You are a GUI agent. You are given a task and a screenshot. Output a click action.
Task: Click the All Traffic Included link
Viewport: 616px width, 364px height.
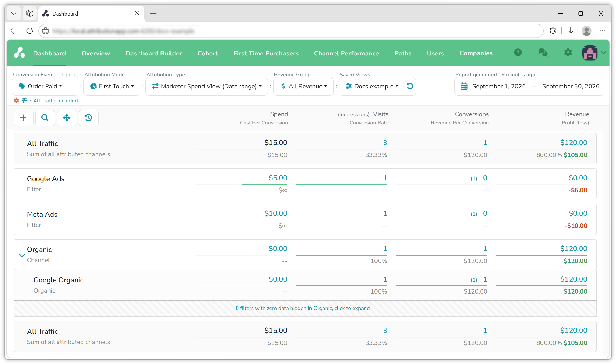point(56,100)
